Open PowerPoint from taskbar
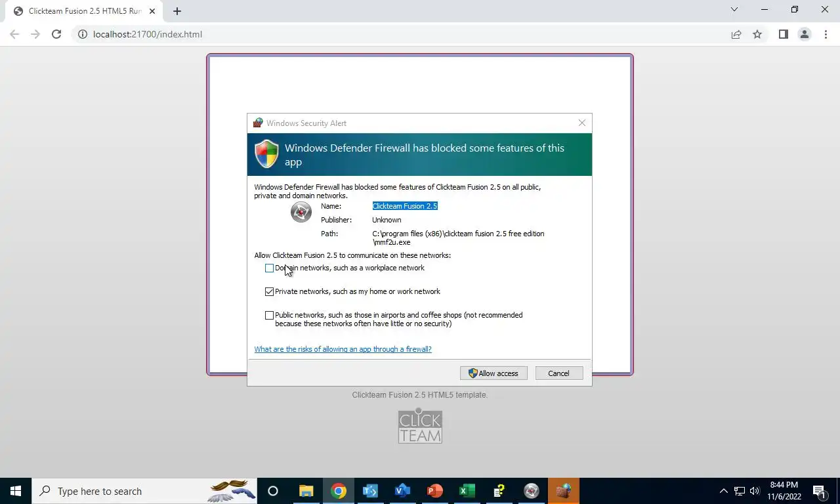The image size is (840, 504). click(434, 491)
